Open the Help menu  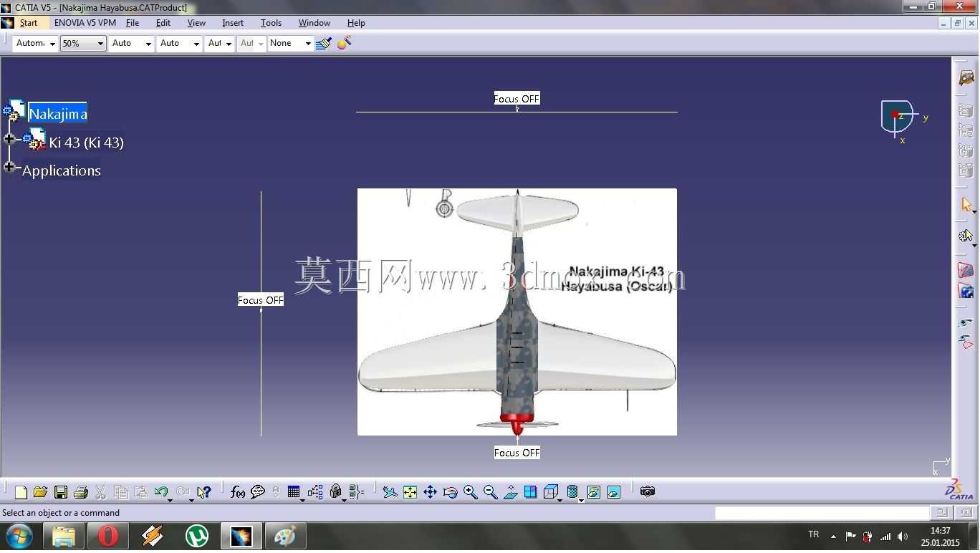[x=356, y=23]
